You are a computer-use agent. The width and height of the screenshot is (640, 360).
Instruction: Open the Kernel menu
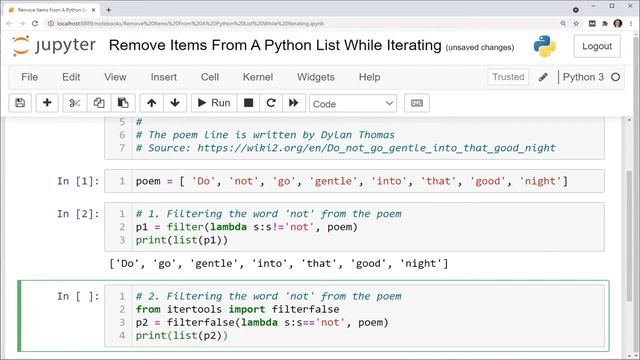pos(258,77)
